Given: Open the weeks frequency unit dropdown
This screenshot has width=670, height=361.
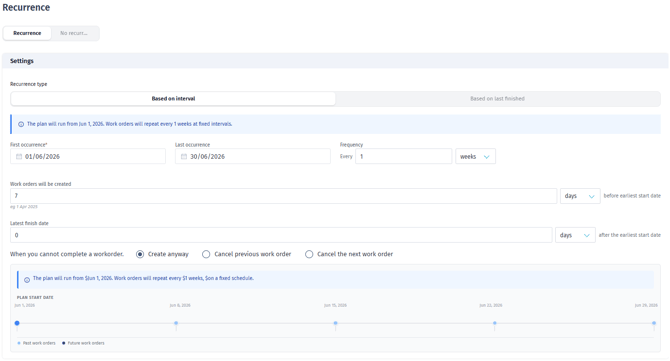Looking at the screenshot, I should [x=475, y=156].
